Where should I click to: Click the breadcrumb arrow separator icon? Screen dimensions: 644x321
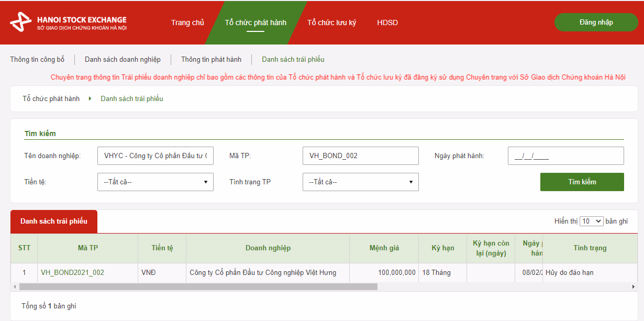point(90,98)
